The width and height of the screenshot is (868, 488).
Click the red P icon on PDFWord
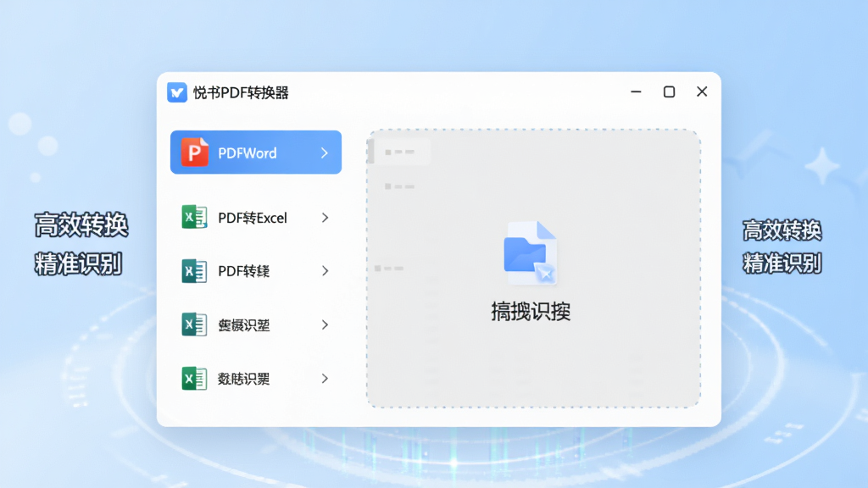(195, 152)
